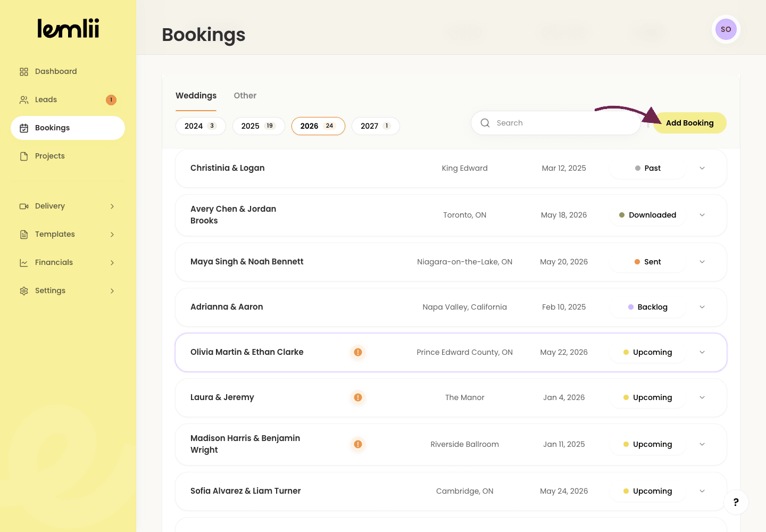
Task: Expand the Delivery submenu chevron
Action: click(112, 206)
